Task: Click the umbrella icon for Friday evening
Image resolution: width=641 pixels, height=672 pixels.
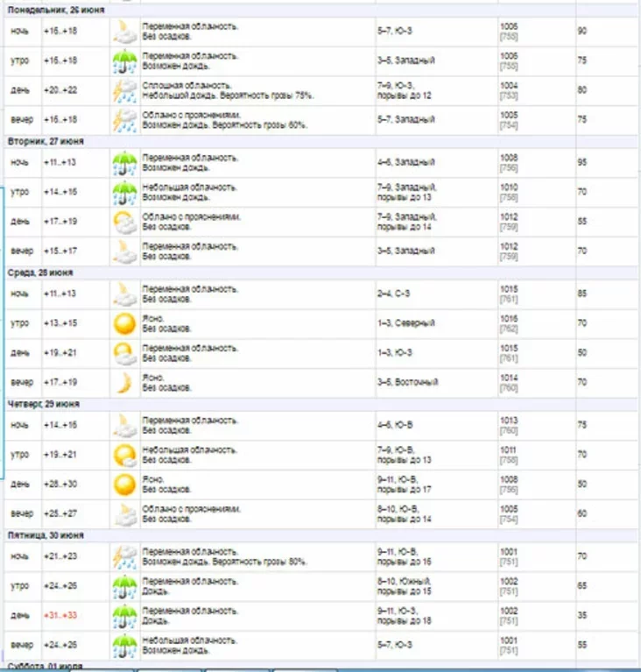Action: (x=124, y=646)
